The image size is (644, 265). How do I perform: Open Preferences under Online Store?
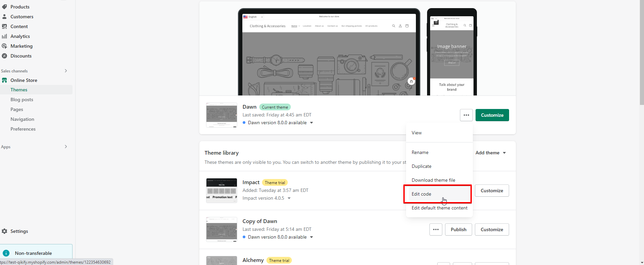click(23, 129)
